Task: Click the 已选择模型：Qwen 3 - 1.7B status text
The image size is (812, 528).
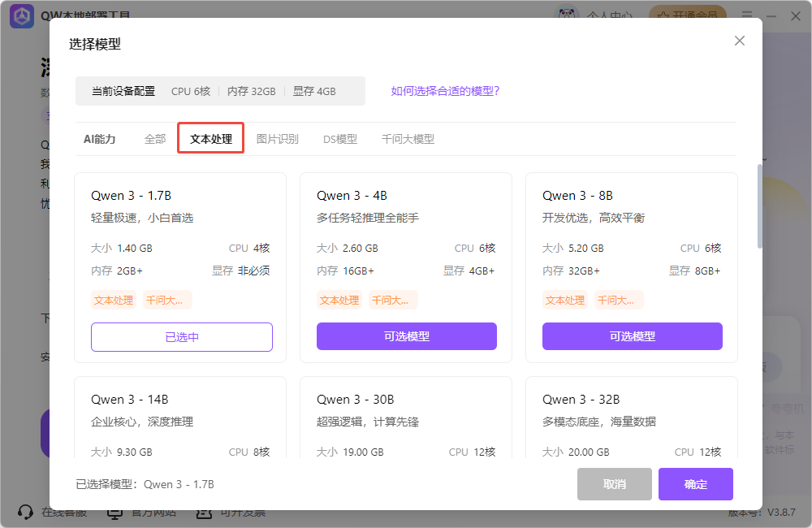Action: tap(145, 484)
